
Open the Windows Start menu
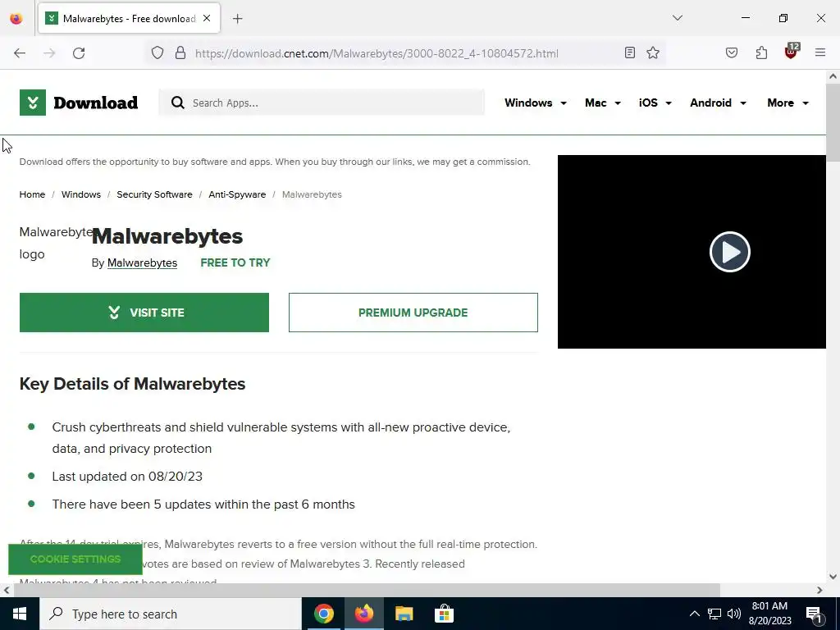point(20,614)
